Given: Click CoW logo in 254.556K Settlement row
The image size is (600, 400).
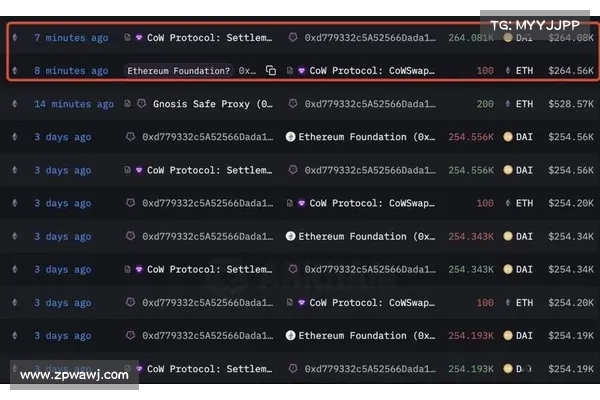Looking at the screenshot, I should click(x=139, y=170).
